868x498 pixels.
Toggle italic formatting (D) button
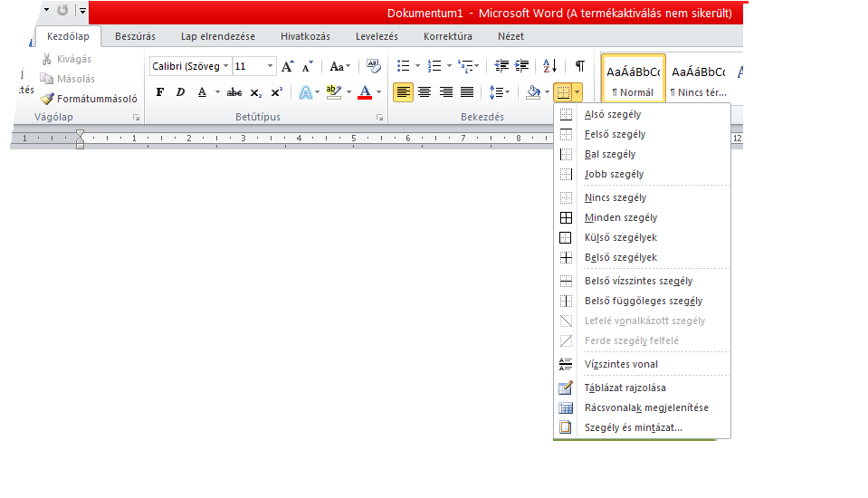[x=180, y=92]
